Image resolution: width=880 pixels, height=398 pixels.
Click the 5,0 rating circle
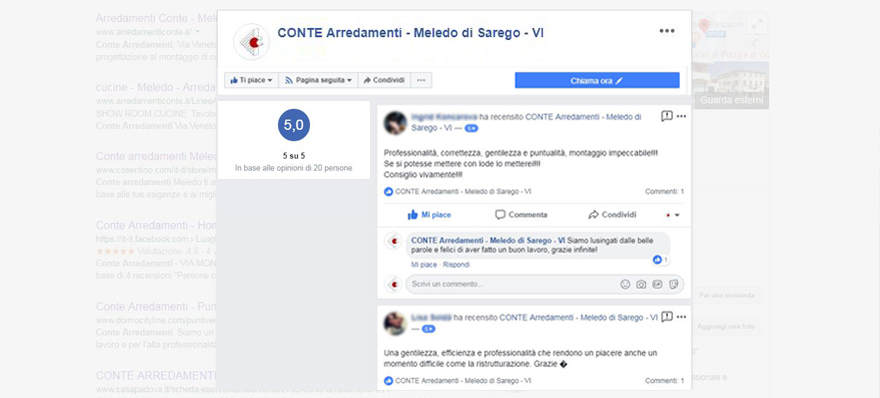(294, 125)
